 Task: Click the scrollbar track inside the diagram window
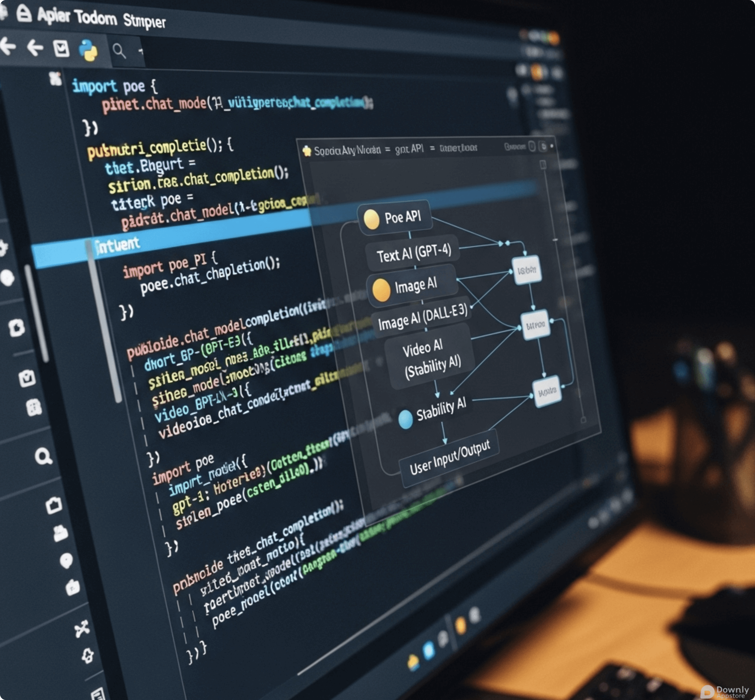tap(563, 292)
